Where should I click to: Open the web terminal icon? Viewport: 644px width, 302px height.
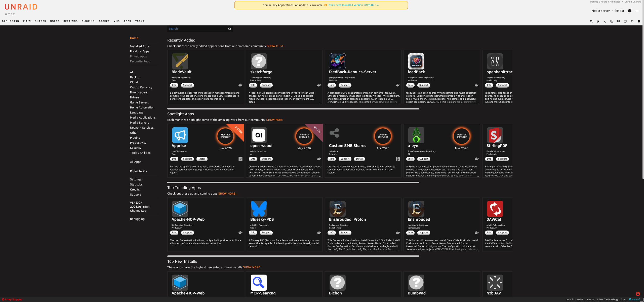605,21
